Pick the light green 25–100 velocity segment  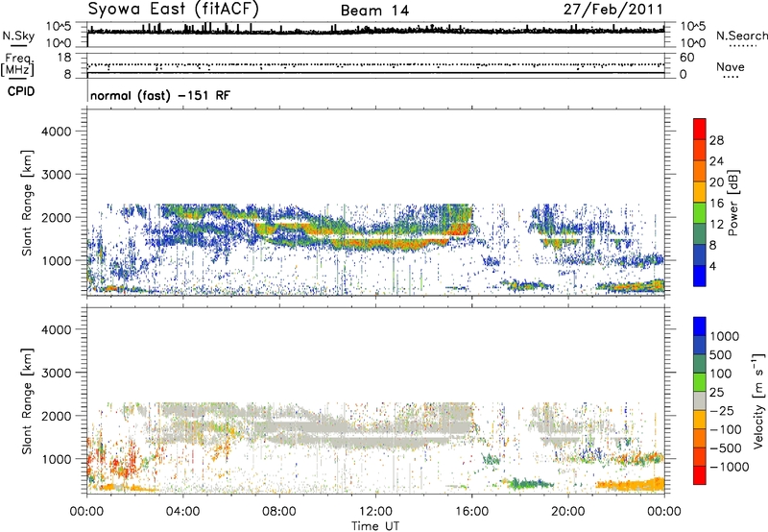coord(700,382)
